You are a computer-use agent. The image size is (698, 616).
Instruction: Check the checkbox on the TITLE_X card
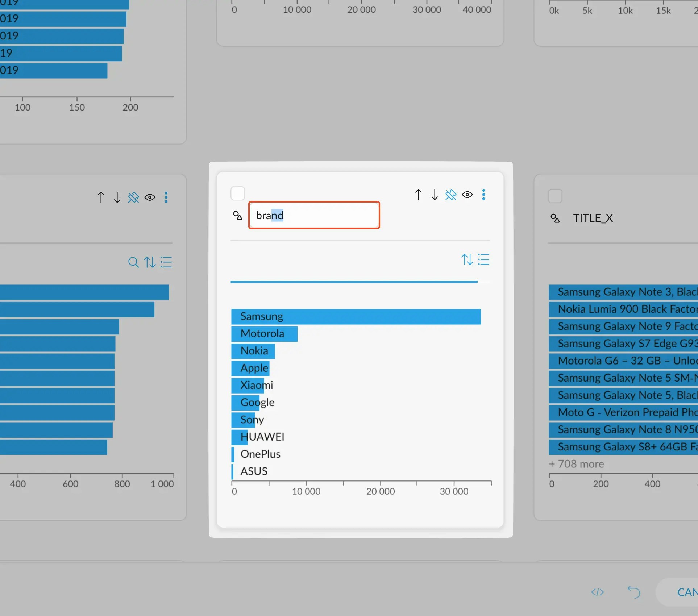[x=555, y=196]
